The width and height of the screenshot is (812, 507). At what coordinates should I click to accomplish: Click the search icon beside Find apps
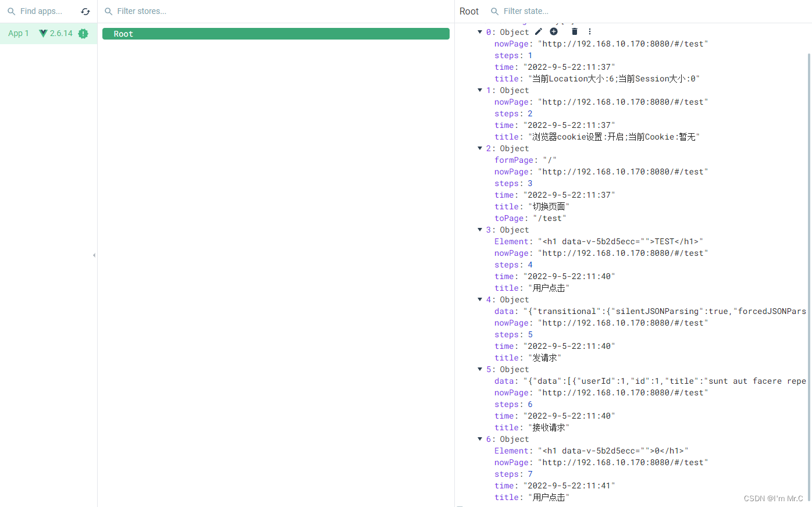pyautogui.click(x=11, y=12)
